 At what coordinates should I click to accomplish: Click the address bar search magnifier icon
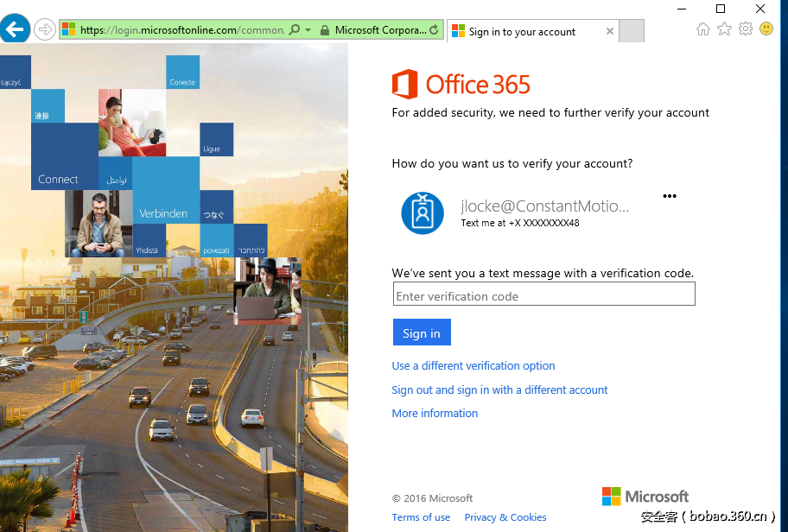(x=295, y=29)
